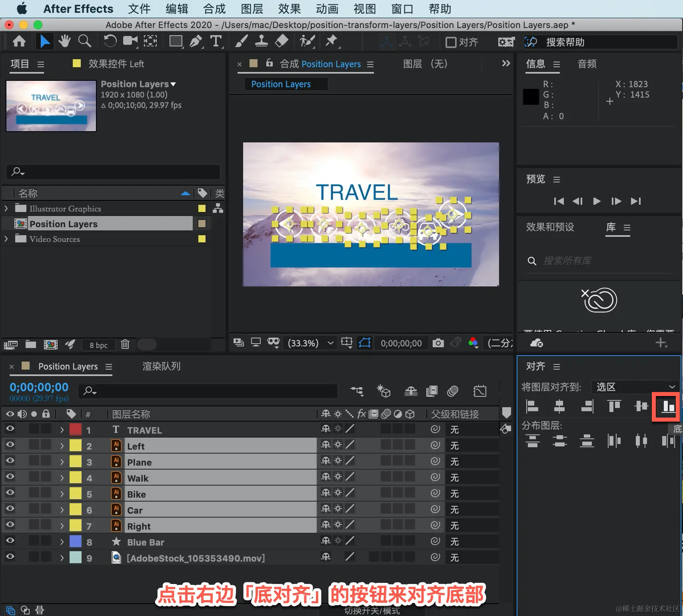Switch to the 渲染队列 tab
Viewport: 683px width, 616px height.
coord(161,366)
